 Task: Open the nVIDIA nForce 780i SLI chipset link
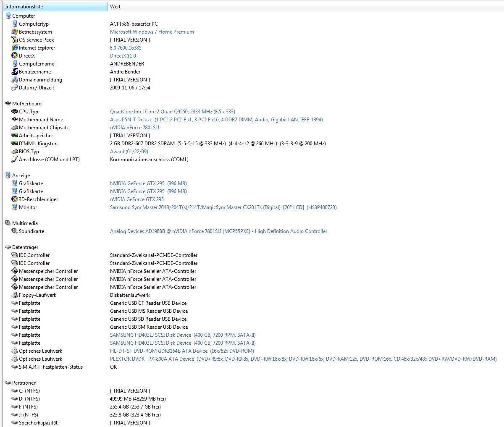point(135,128)
